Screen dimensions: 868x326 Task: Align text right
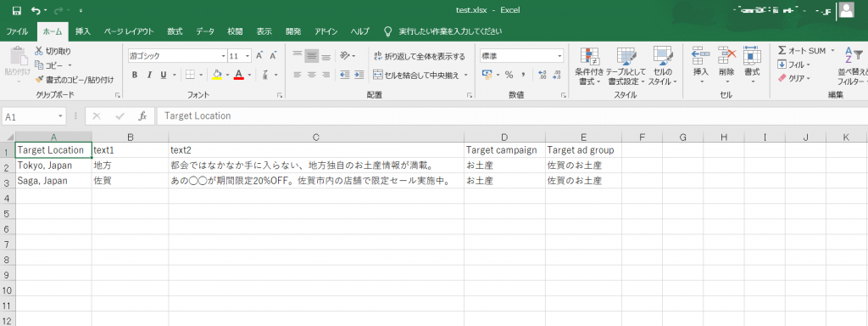(326, 75)
